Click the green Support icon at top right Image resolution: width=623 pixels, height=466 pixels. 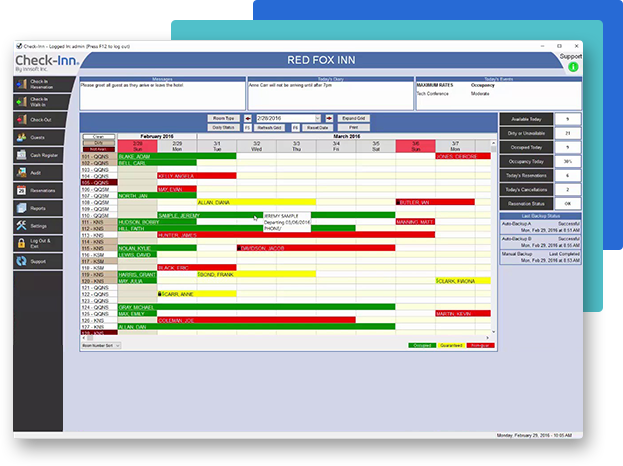click(x=574, y=67)
